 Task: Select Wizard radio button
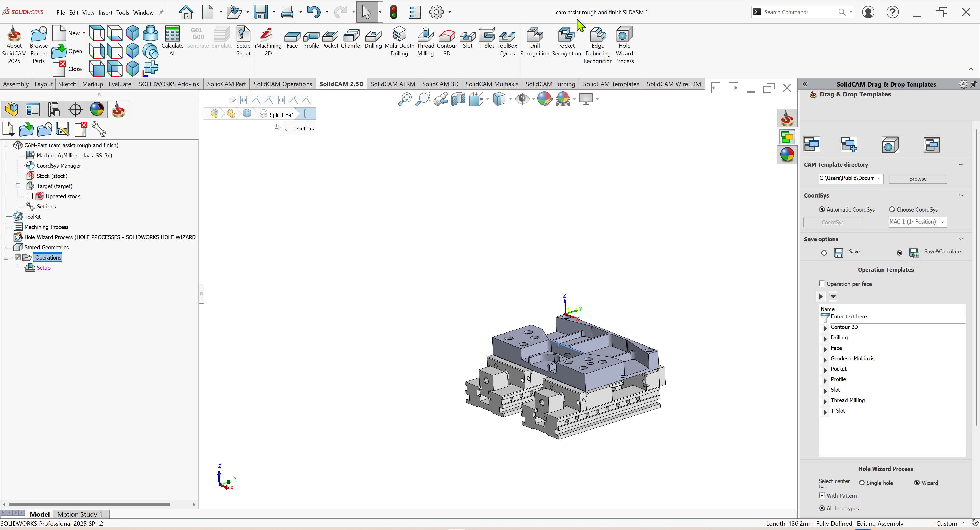pyautogui.click(x=917, y=483)
